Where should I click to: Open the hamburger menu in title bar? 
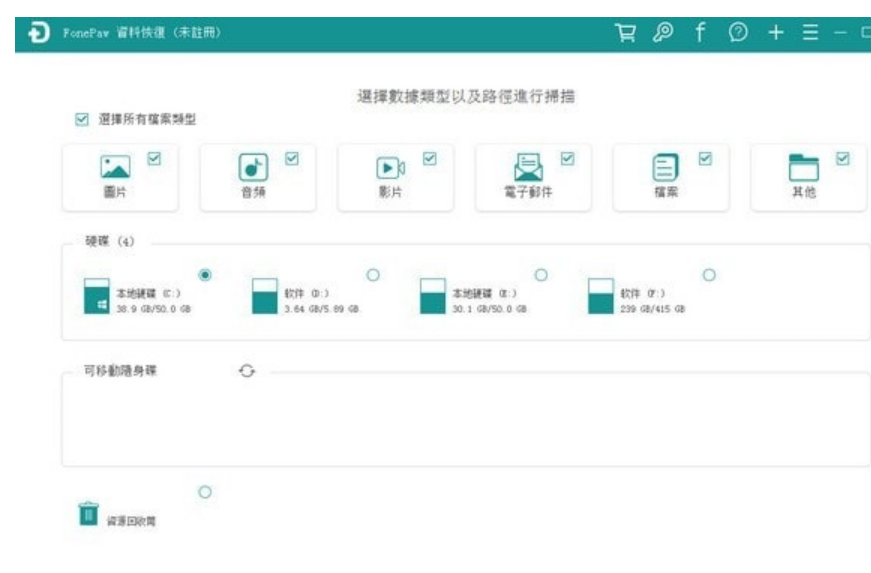[810, 33]
